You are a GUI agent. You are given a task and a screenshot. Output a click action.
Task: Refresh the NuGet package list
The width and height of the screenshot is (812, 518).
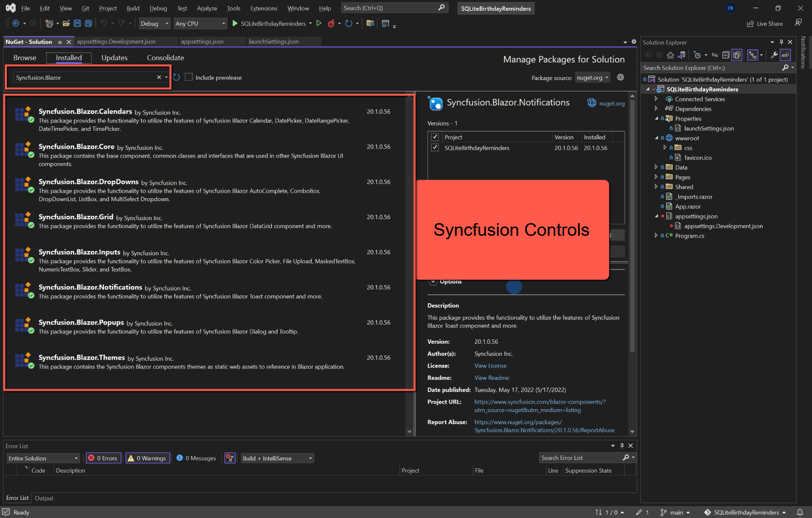click(x=177, y=78)
